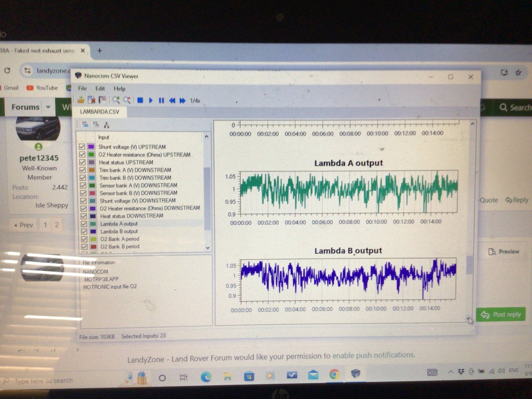Zoom out with the magnifier minus icon

(127, 100)
